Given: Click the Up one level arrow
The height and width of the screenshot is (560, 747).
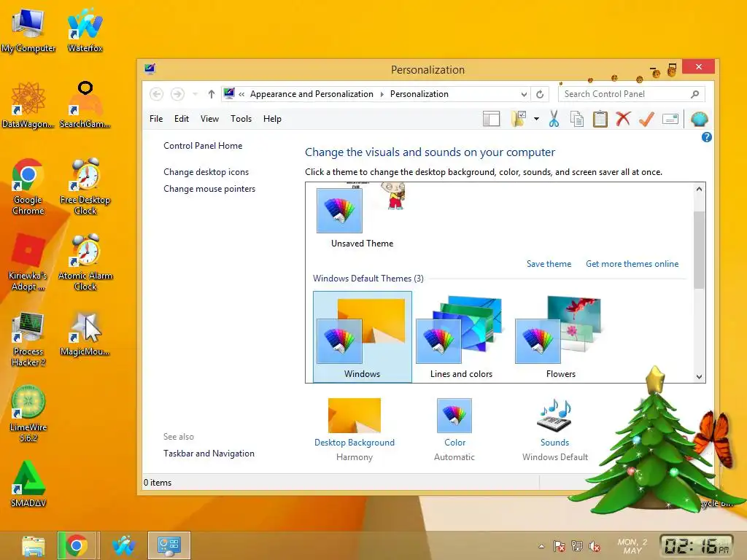Looking at the screenshot, I should pyautogui.click(x=212, y=94).
